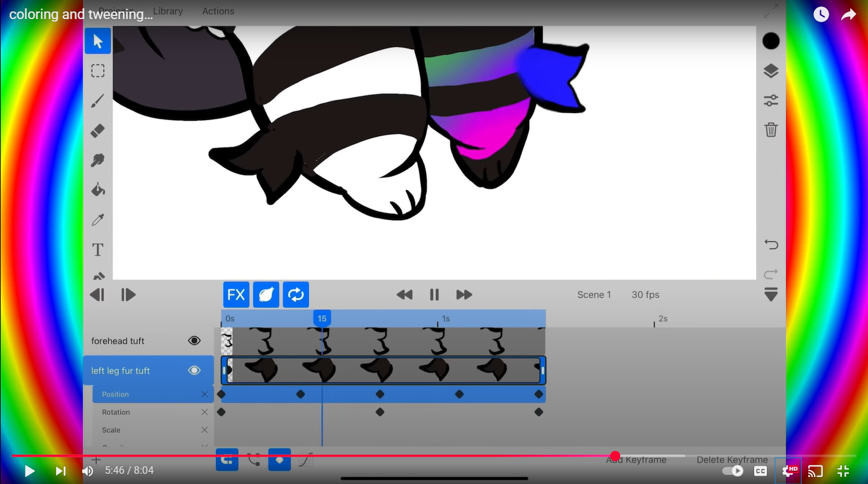Open the Actions menu
This screenshot has width=868, height=484.
(x=218, y=11)
